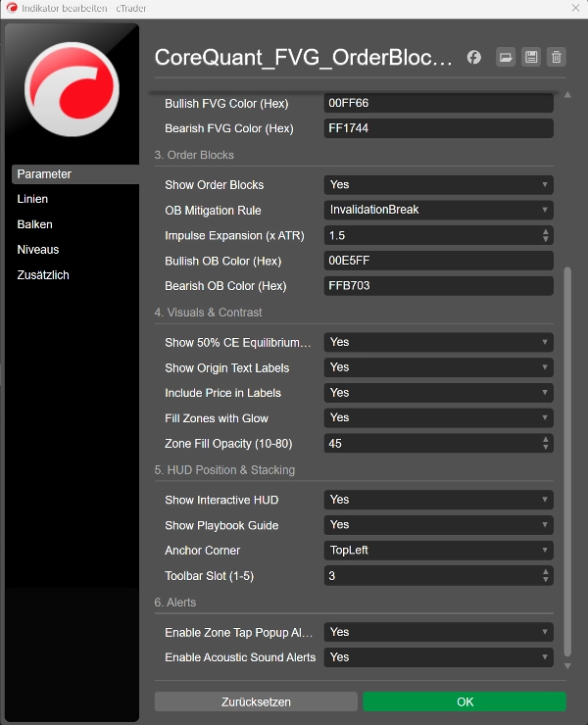Open the OB Mitigation Rule dropdown
The width and height of the screenshot is (588, 725).
[439, 210]
